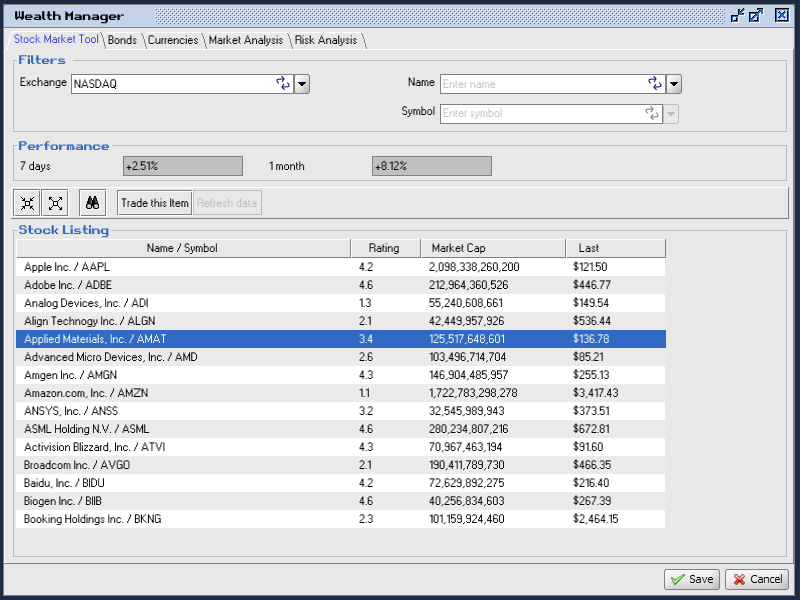Select the Booking Holdings Inc. / BKNG row
The image size is (800, 600).
pos(341,519)
